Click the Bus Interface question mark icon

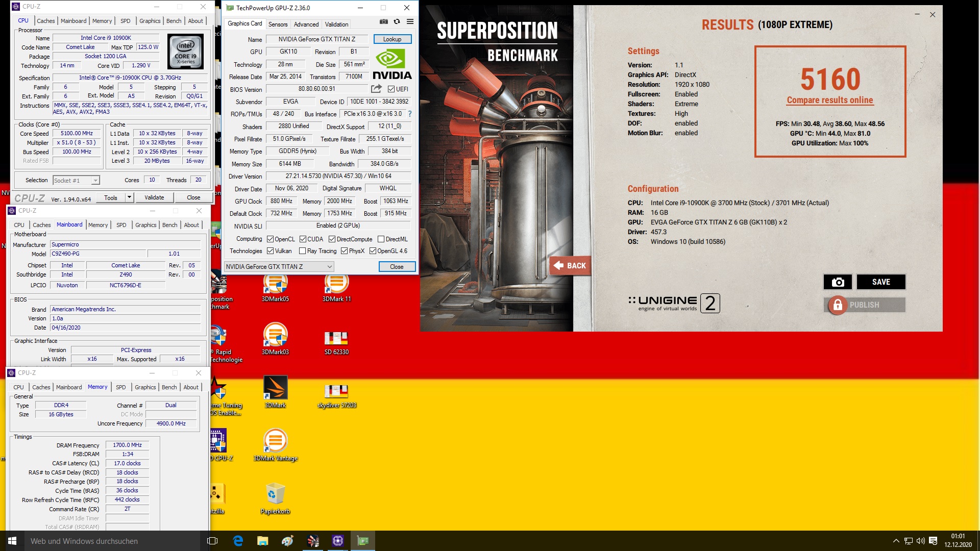pos(409,114)
